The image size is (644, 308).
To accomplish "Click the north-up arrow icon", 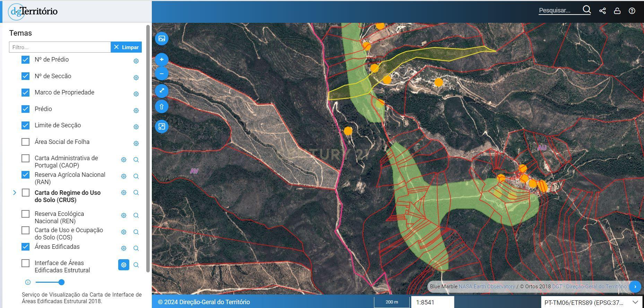I will [162, 107].
